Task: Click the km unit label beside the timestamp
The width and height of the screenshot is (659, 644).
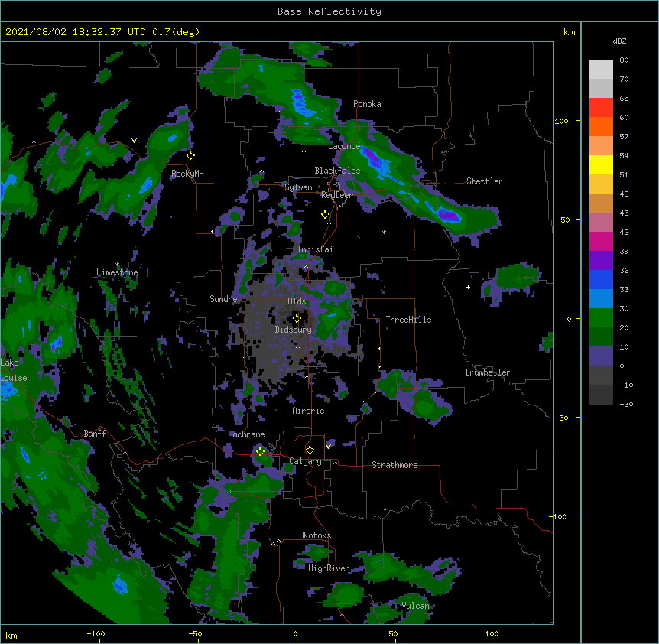Action: [569, 32]
